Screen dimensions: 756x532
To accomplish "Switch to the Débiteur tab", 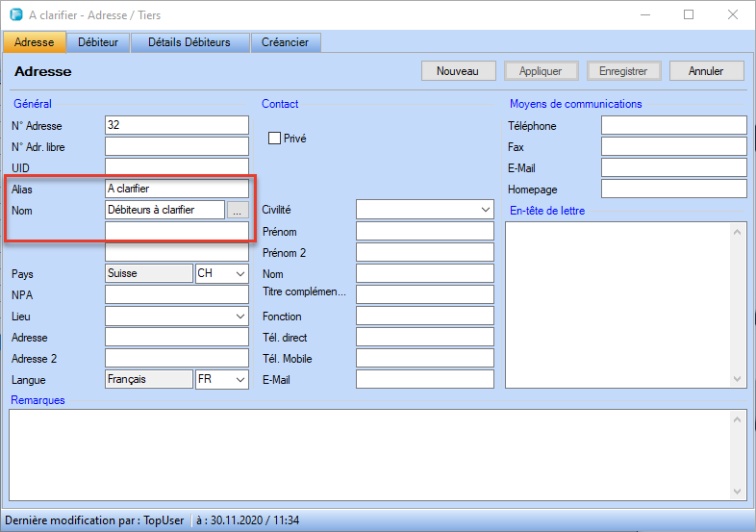I will click(98, 42).
